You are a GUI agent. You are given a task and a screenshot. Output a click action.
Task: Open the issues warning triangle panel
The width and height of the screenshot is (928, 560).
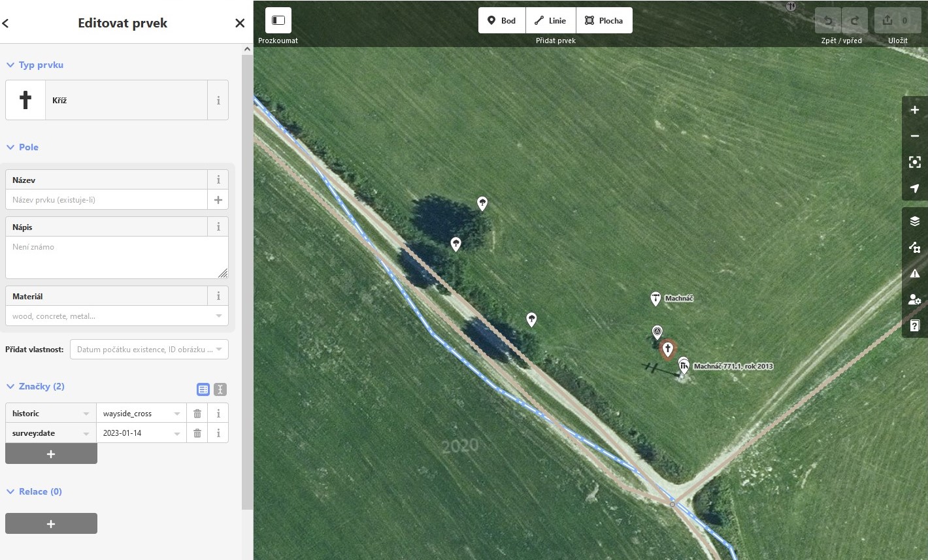(914, 274)
